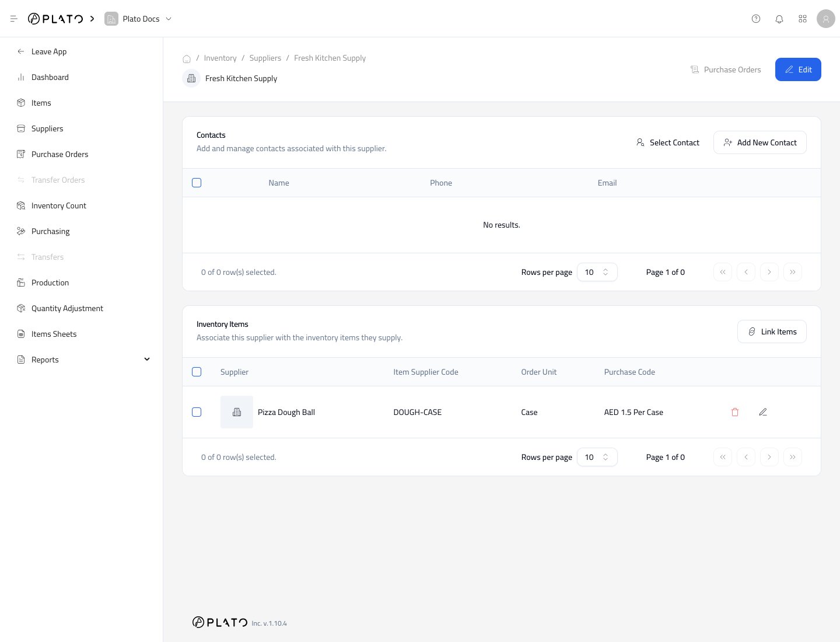Click Order Unit column header
840x642 pixels.
[x=539, y=372]
